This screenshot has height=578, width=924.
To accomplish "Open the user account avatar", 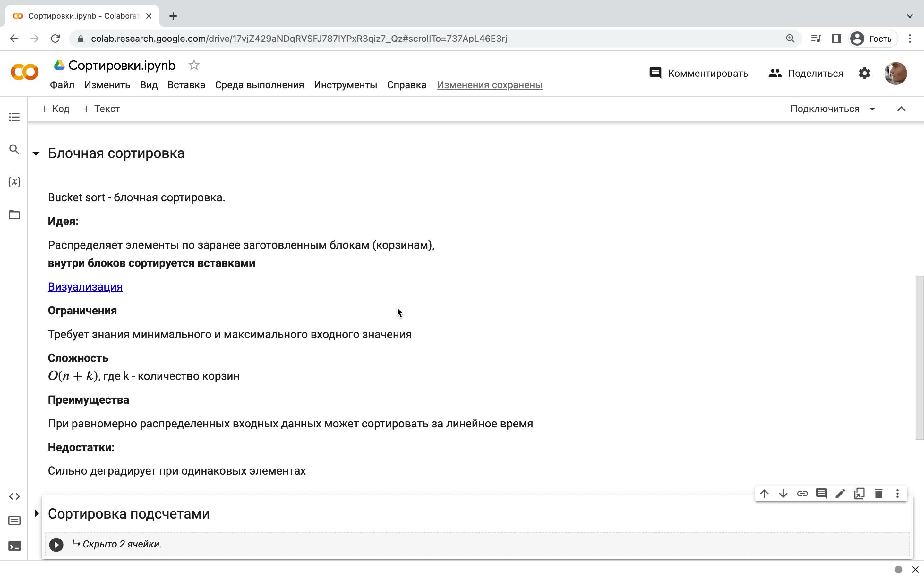I will (x=895, y=73).
